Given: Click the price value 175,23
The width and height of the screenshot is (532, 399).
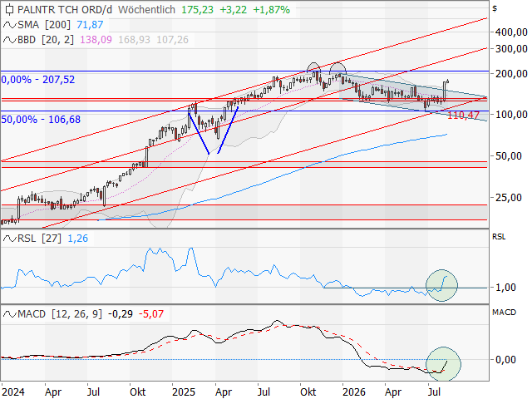Looking at the screenshot, I should [x=197, y=10].
